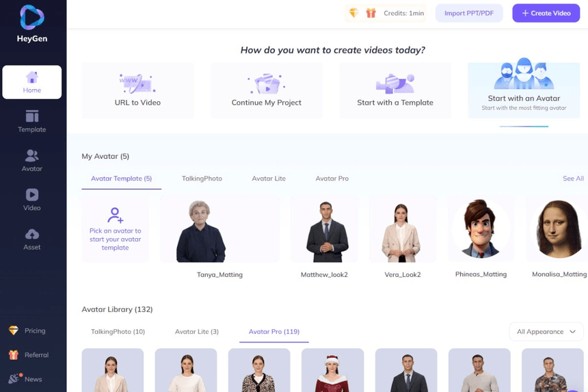The height and width of the screenshot is (392, 588).
Task: Open the Asset upload section
Action: tap(32, 239)
